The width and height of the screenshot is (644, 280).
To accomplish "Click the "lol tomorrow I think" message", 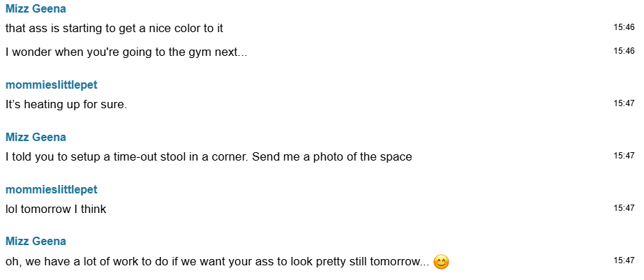I will (x=56, y=209).
